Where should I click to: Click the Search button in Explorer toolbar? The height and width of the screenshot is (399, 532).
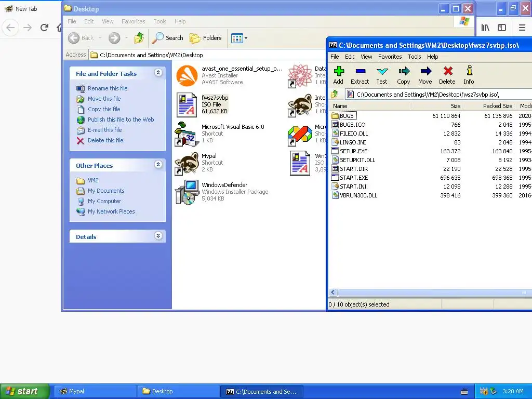[x=167, y=38]
